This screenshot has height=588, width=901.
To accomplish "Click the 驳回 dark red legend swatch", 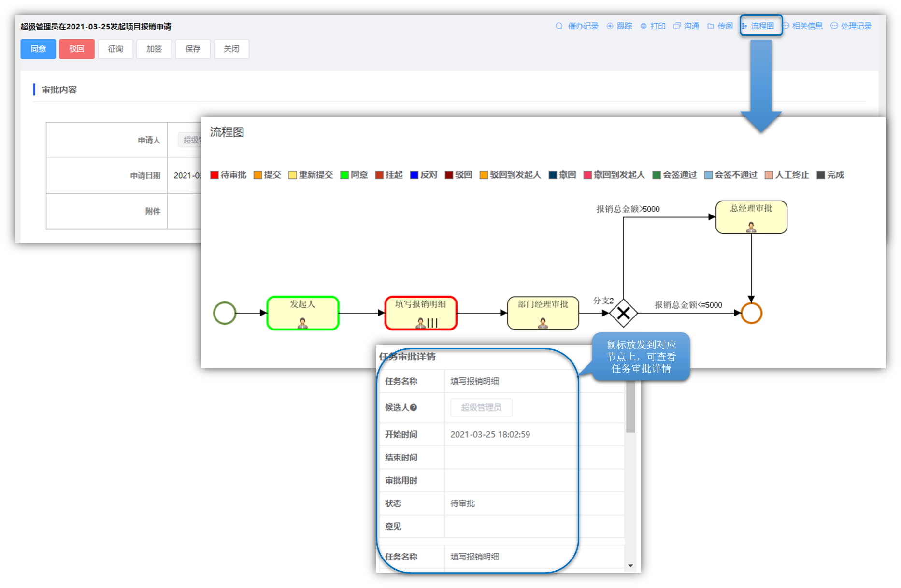I will (x=449, y=175).
